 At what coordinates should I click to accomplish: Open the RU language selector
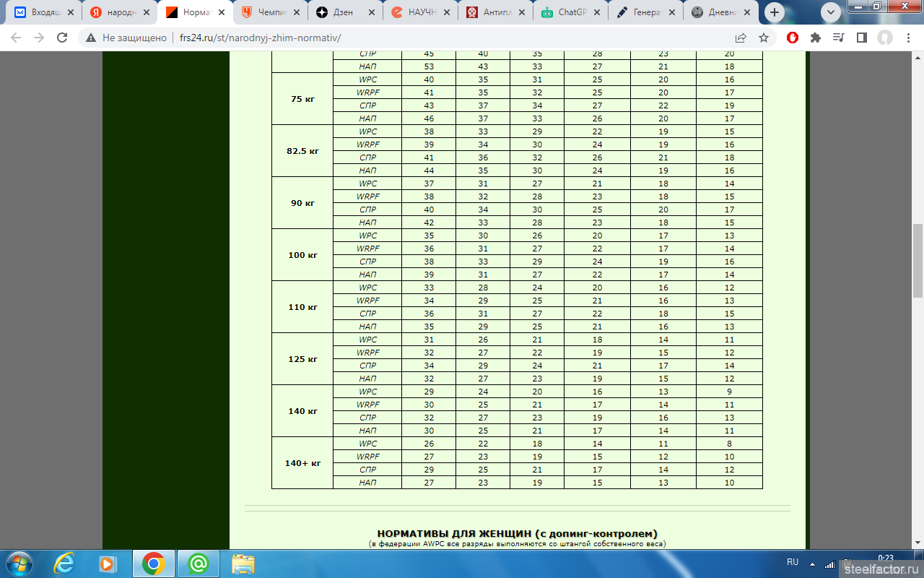pos(793,562)
